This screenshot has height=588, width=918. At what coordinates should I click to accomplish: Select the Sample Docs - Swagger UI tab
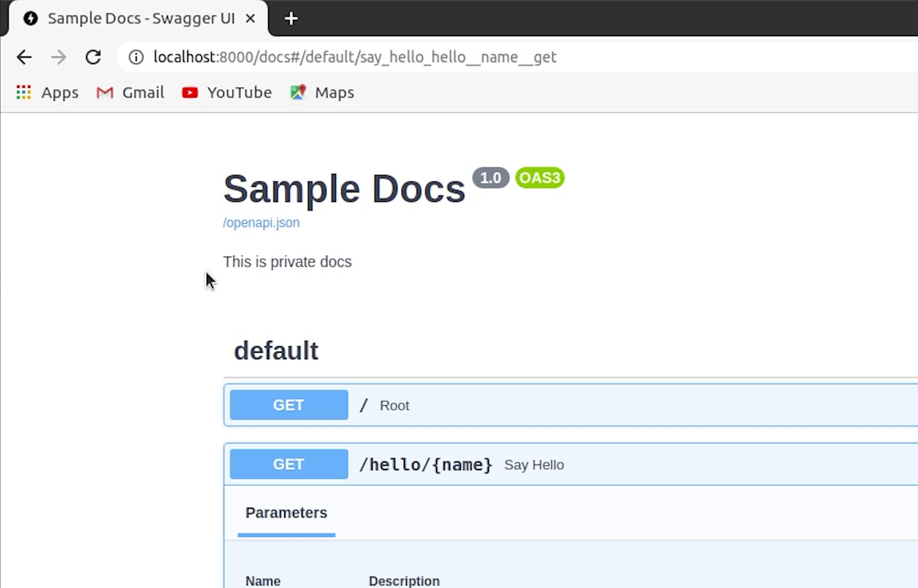coord(140,18)
